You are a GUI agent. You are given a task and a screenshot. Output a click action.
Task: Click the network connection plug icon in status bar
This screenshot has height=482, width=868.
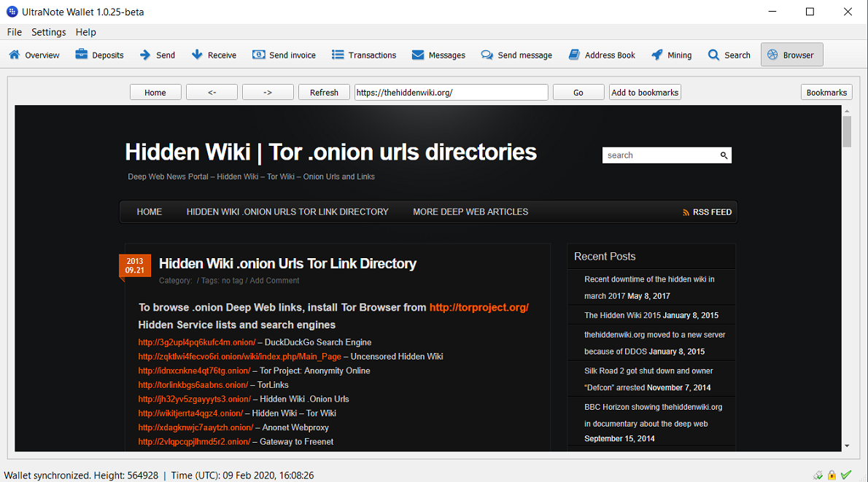click(818, 475)
